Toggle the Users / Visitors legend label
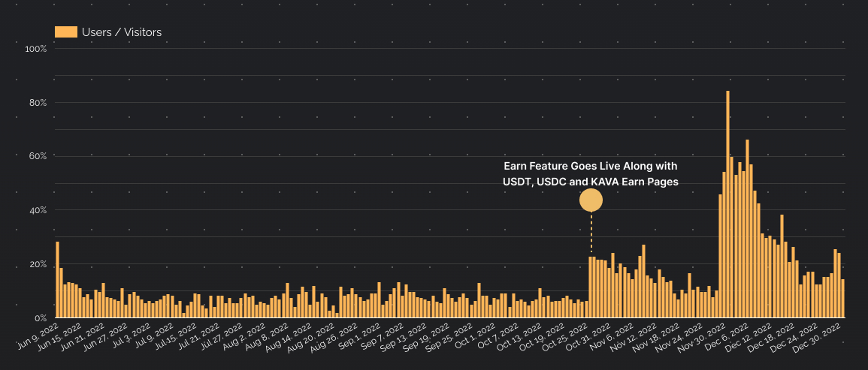Image resolution: width=868 pixels, height=370 pixels. click(x=121, y=32)
